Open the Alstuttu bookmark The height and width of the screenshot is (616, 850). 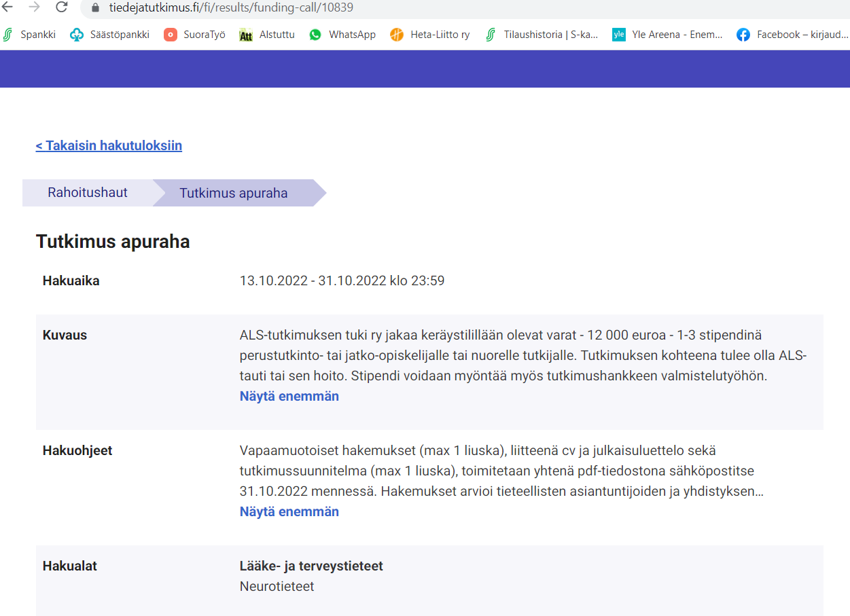(x=267, y=35)
